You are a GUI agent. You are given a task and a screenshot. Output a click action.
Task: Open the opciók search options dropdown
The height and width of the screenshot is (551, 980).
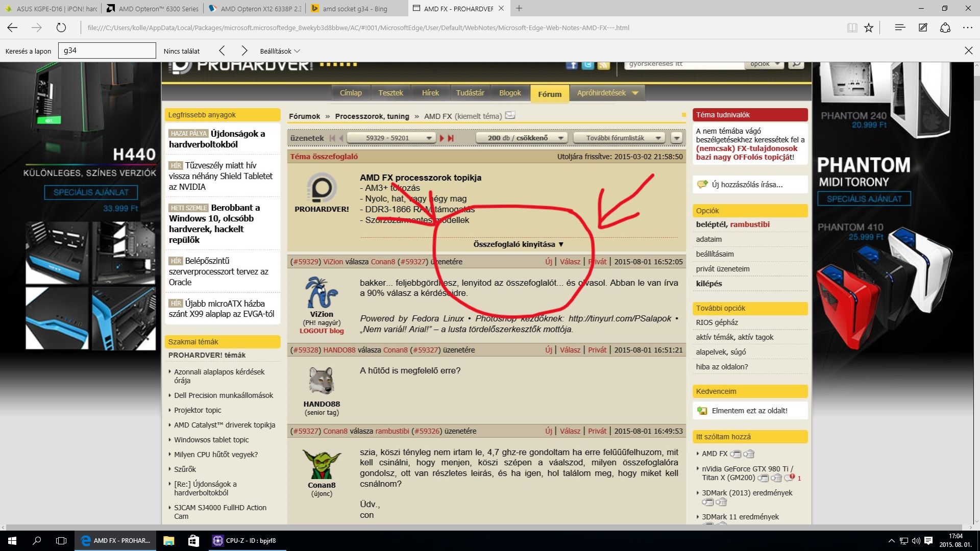pos(764,64)
